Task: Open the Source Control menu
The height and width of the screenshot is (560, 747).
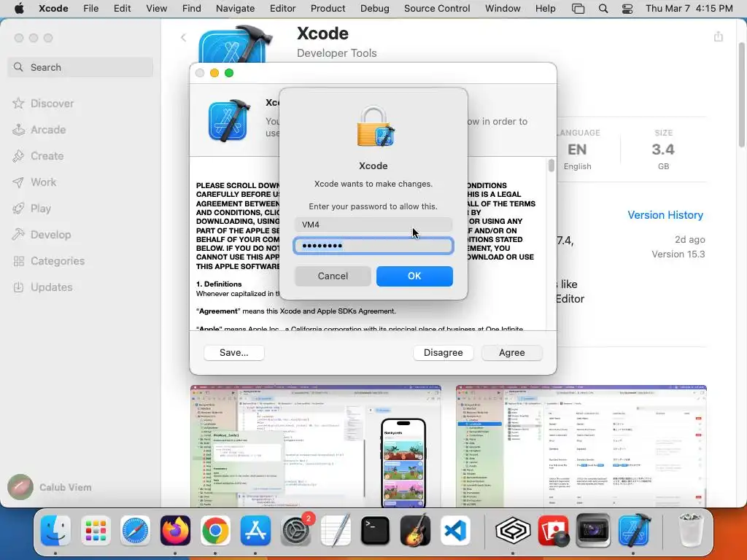Action: coord(437,8)
